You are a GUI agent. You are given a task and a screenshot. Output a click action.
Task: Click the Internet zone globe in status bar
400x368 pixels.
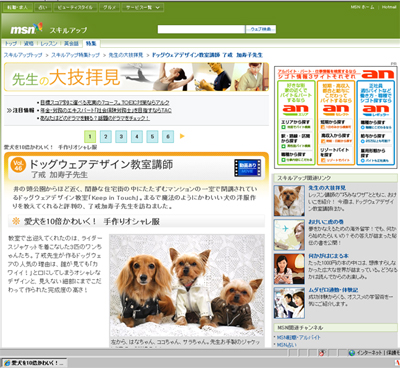click(x=352, y=353)
